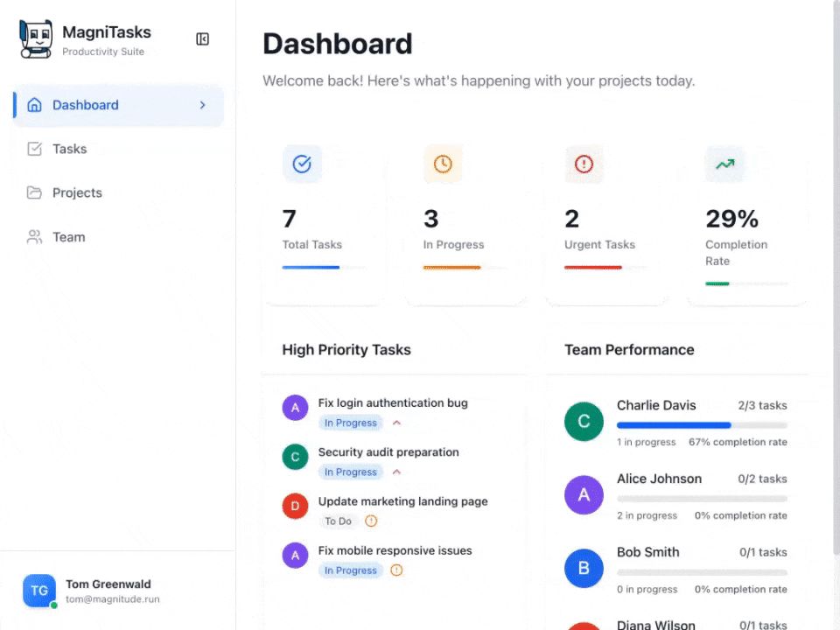
Task: Click the orange clock icon above In Progress
Action: 443,164
